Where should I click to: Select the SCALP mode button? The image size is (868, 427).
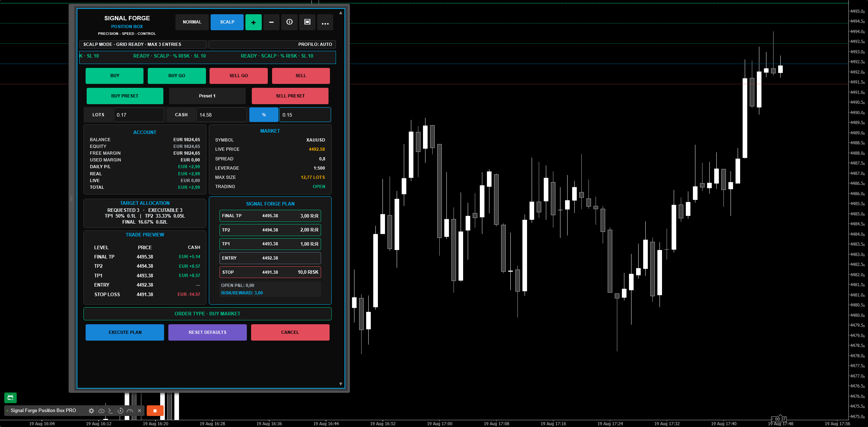(227, 22)
